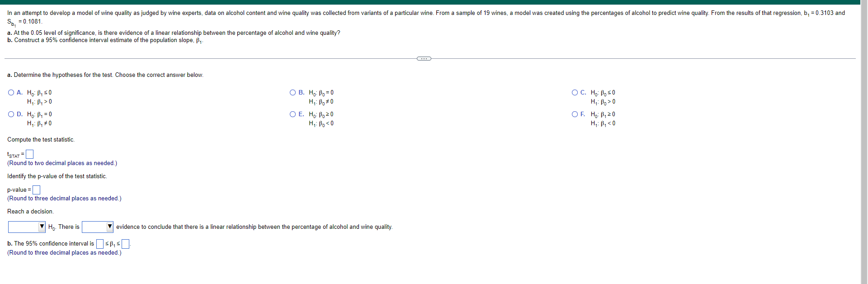Click the confidence interval upper bound box
Screen dimensions: 868x284
(126, 244)
